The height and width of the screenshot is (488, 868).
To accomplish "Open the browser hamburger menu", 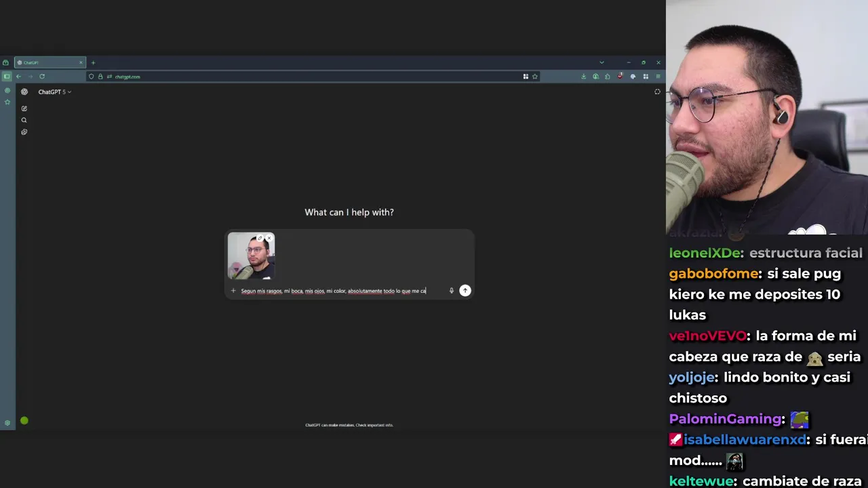I will pyautogui.click(x=658, y=77).
